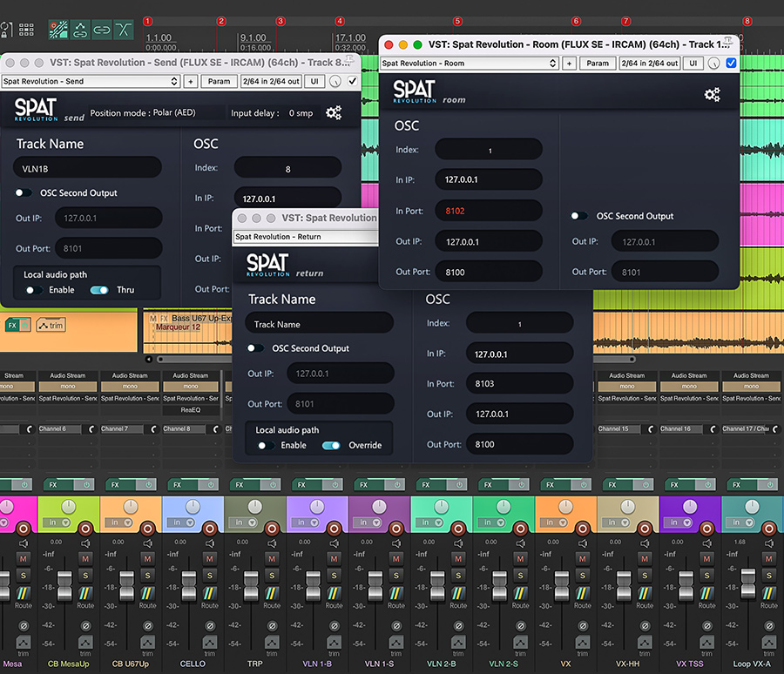Open trim envelope mode on VX channel
This screenshot has width=784, height=674.
583,642
